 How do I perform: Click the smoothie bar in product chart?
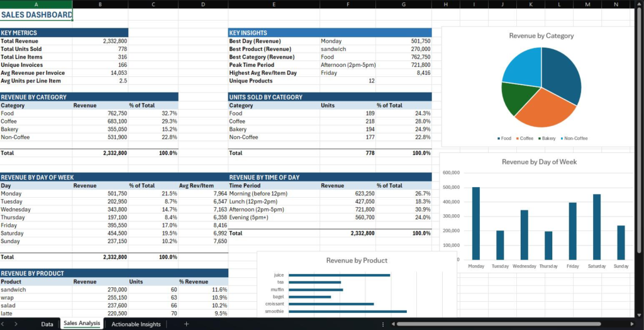347,311
